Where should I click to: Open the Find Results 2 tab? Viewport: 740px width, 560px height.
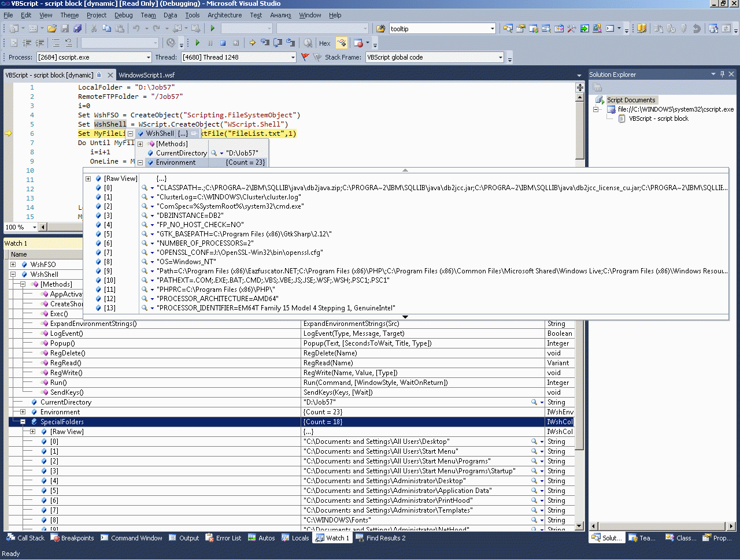(381, 538)
